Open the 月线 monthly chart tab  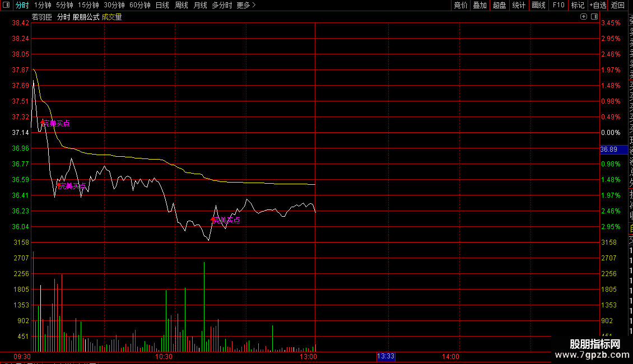click(200, 5)
